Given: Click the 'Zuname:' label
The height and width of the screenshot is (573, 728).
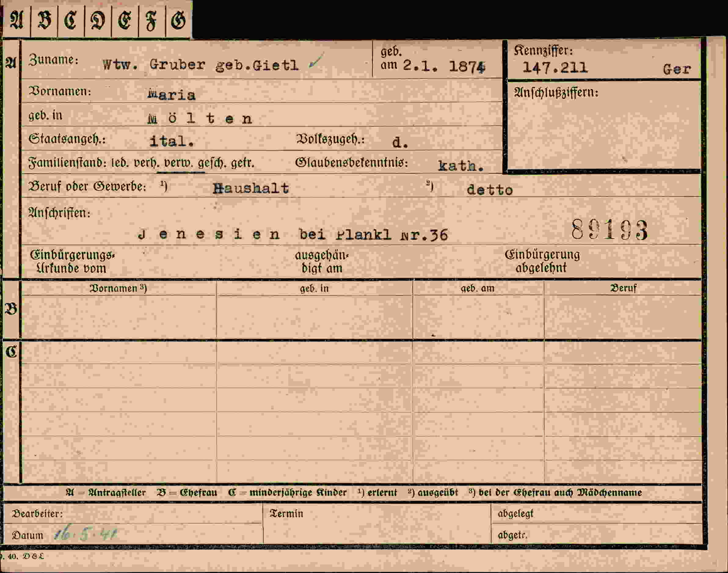Looking at the screenshot, I should click(54, 60).
